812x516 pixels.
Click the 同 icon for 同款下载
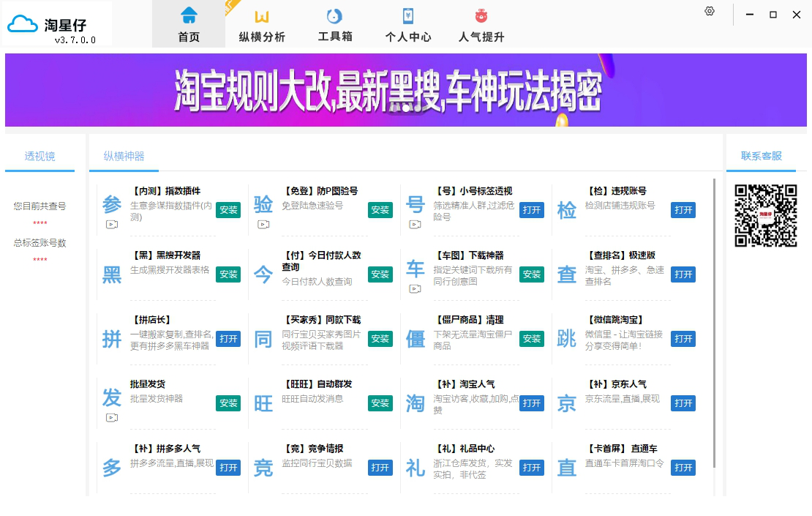tap(263, 339)
